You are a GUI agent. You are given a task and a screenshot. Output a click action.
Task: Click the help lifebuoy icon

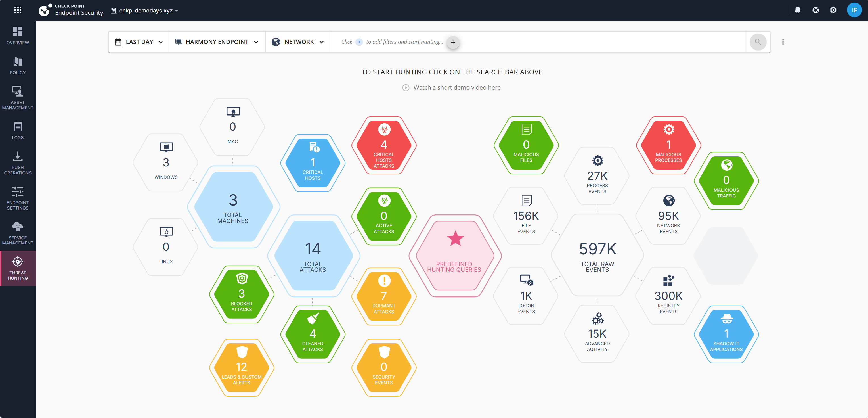tap(815, 10)
